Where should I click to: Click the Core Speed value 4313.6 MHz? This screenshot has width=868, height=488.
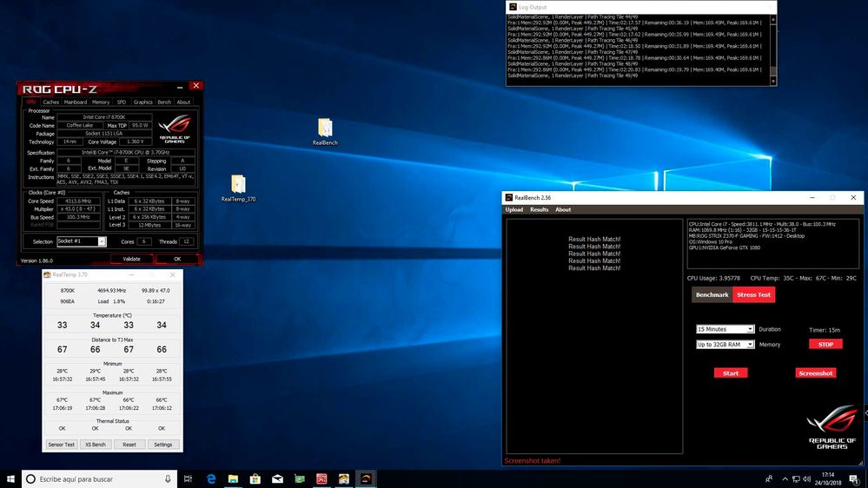78,201
